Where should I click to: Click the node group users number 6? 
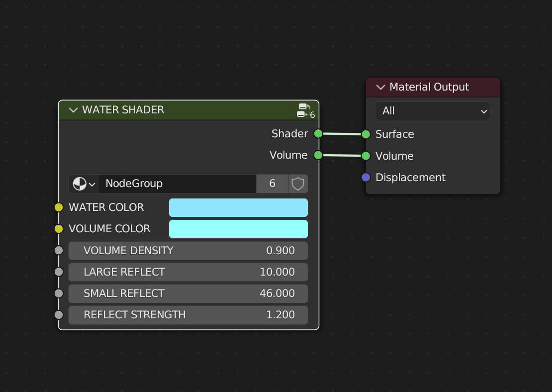click(272, 184)
